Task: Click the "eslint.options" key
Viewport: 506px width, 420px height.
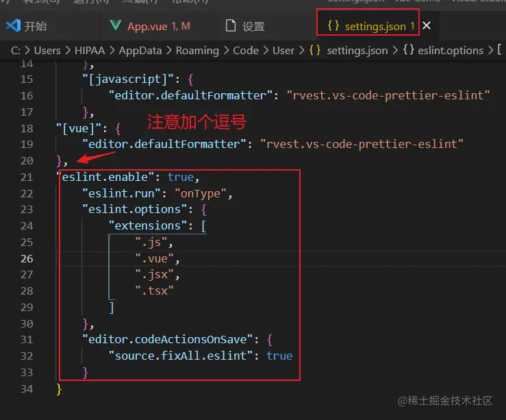Action: tap(134, 210)
